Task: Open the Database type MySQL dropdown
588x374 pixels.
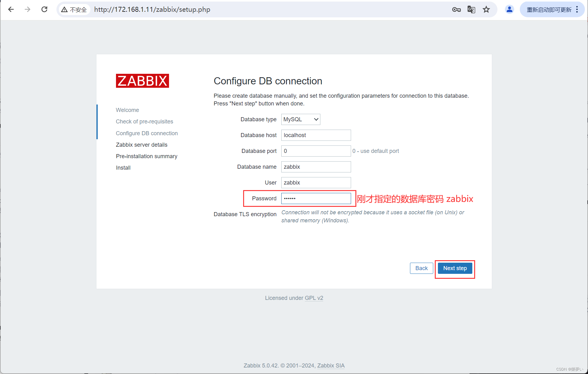Action: [x=300, y=119]
